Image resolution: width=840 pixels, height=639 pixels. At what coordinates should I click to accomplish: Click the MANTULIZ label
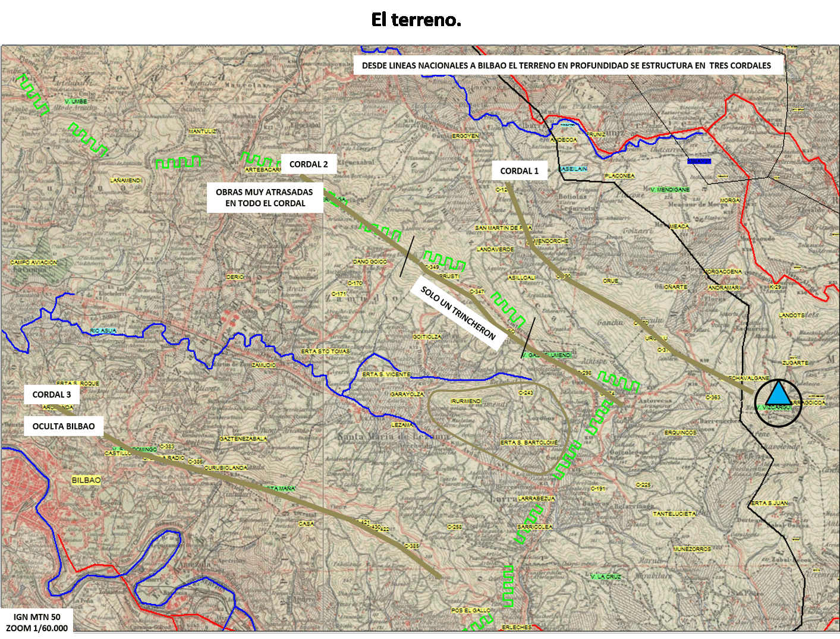(203, 131)
